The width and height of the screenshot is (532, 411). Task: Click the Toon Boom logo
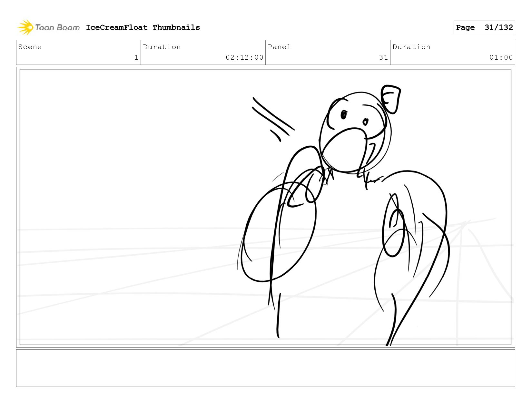pos(48,27)
